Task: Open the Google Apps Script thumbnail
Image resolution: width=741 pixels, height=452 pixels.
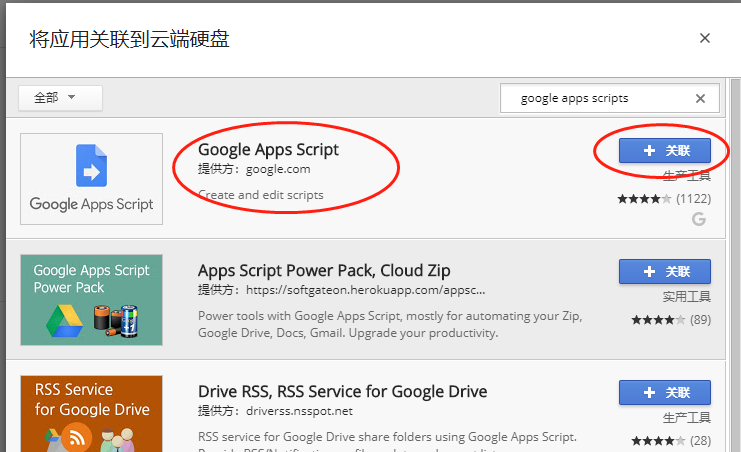Action: point(91,179)
